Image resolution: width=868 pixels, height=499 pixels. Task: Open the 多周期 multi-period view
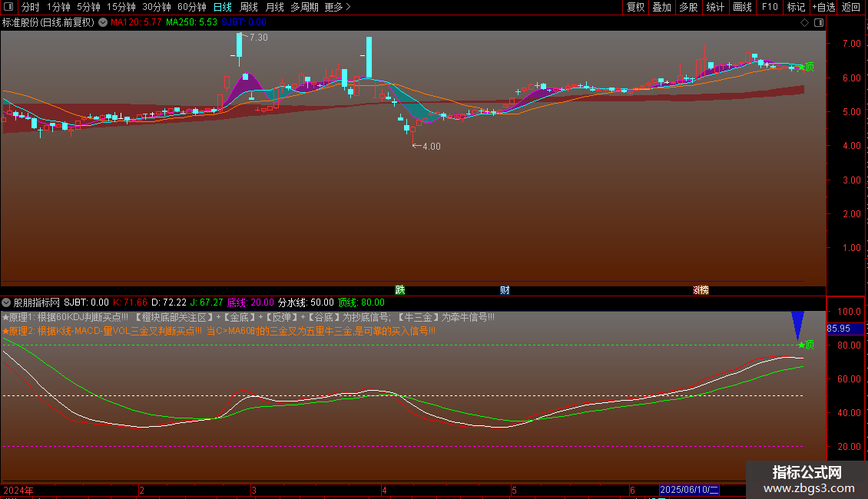[304, 7]
